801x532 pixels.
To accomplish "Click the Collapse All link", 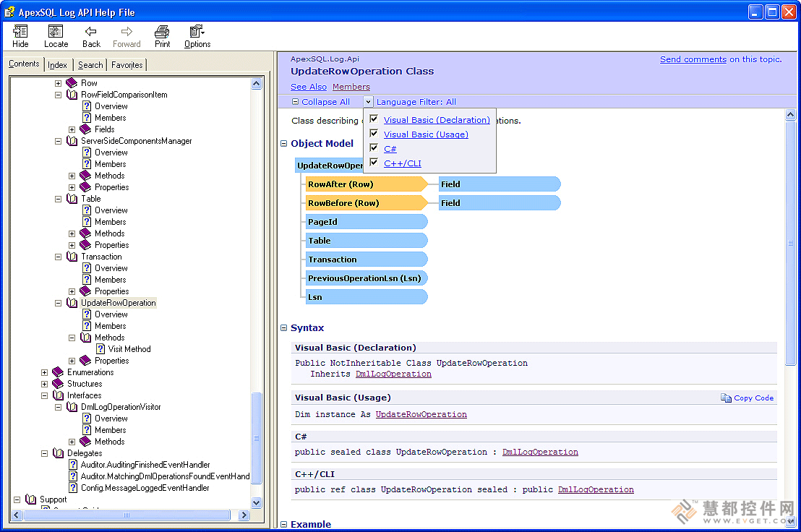I will coord(325,102).
